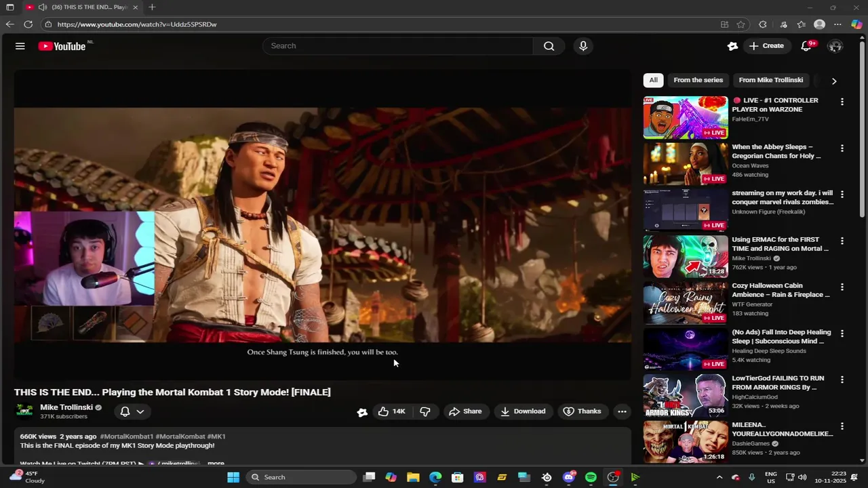868x488 pixels.
Task: Add this page to browser favorites star
Action: [x=741, y=24]
